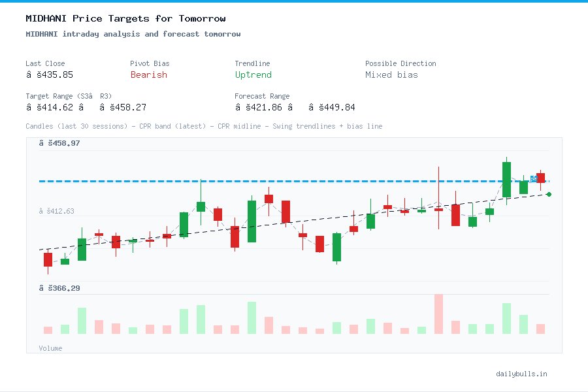This screenshot has height=392, width=588.
Task: Select the 'Pivot Bias' label
Action: click(x=150, y=63)
